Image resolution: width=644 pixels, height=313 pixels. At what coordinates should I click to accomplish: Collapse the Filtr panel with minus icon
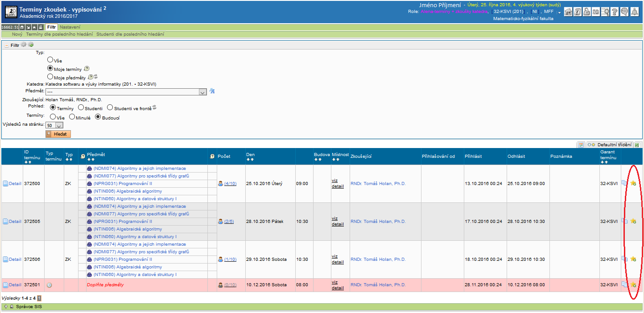click(7, 45)
